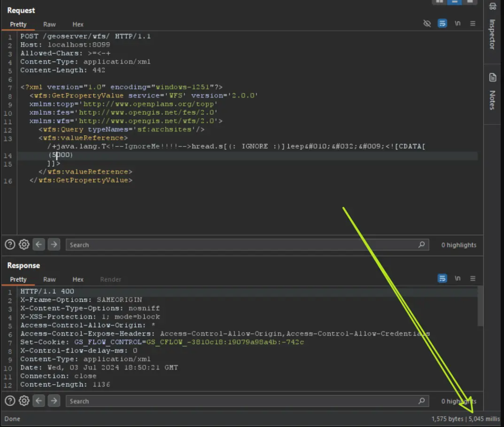Go to previous Request search match
Screen dimensions: 504x427
click(39, 245)
